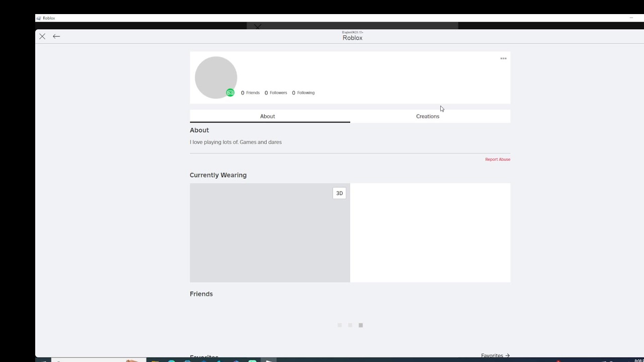Click the 'Friends' section heading
The height and width of the screenshot is (362, 644).
click(201, 294)
